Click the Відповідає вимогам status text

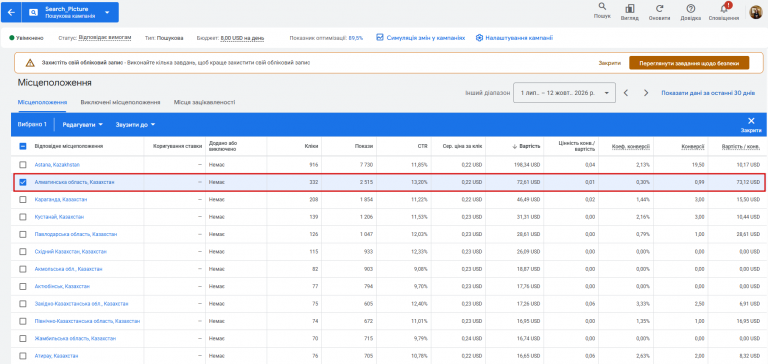[x=105, y=38]
